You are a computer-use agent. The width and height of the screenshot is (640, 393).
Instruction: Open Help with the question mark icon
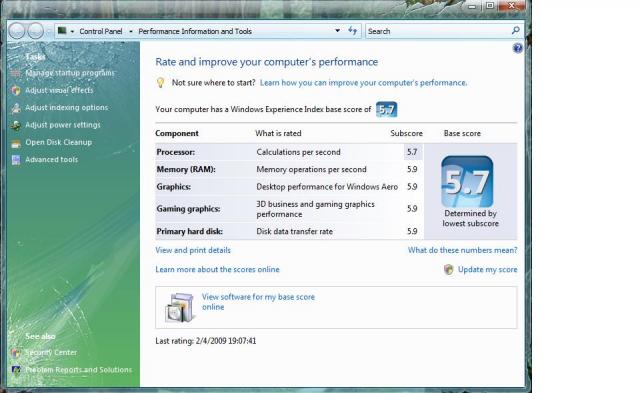pos(518,49)
